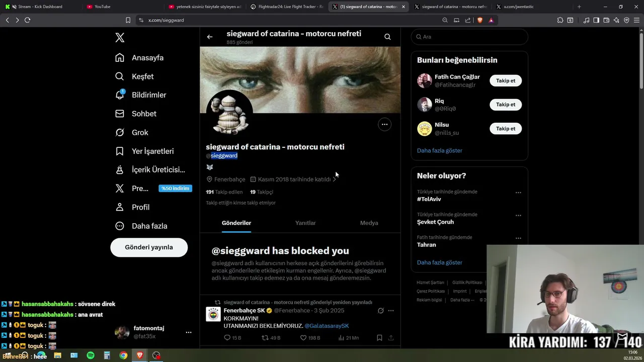Go back with profile header arrow

pos(210,37)
